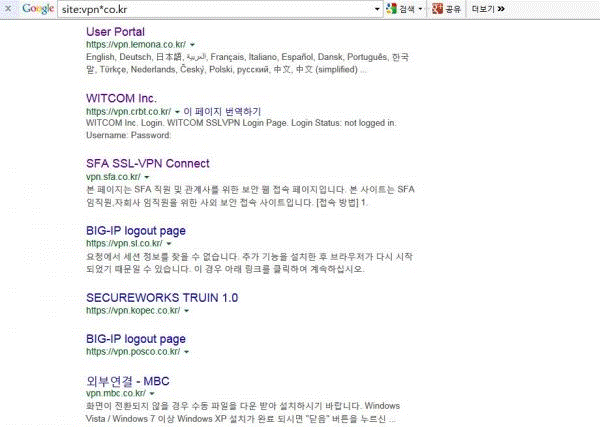Open the toolbar's 더보기 overflow menu
This screenshot has width=600, height=427.
click(487, 9)
